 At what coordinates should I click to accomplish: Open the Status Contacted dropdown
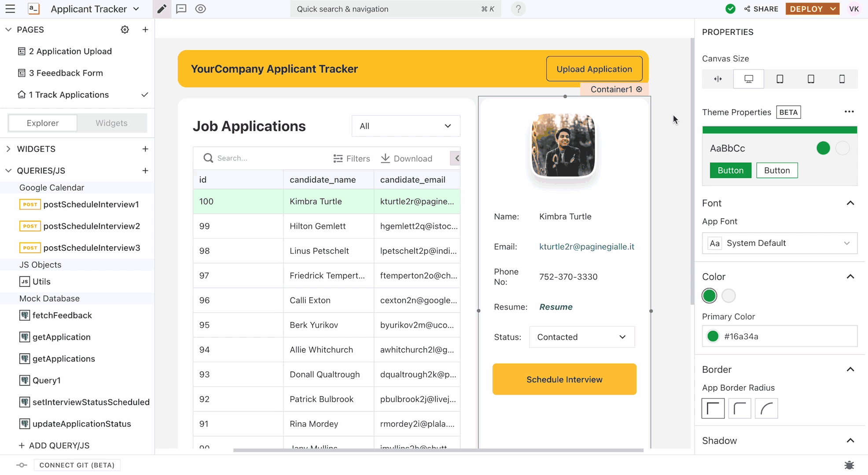[581, 337]
